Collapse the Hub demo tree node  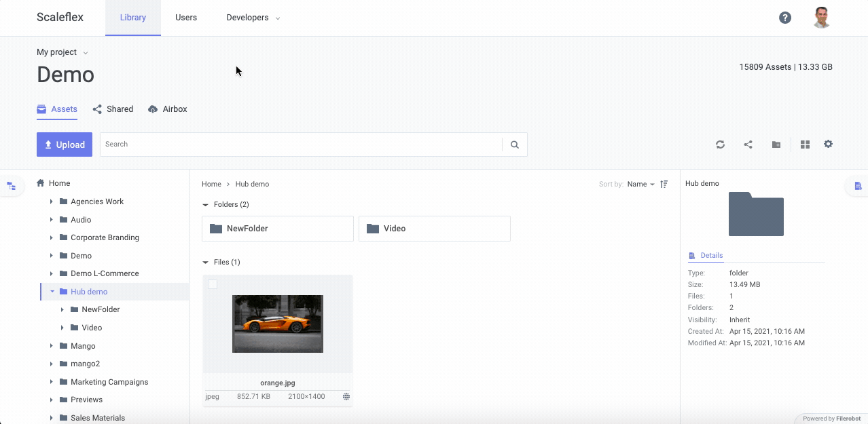tap(52, 292)
